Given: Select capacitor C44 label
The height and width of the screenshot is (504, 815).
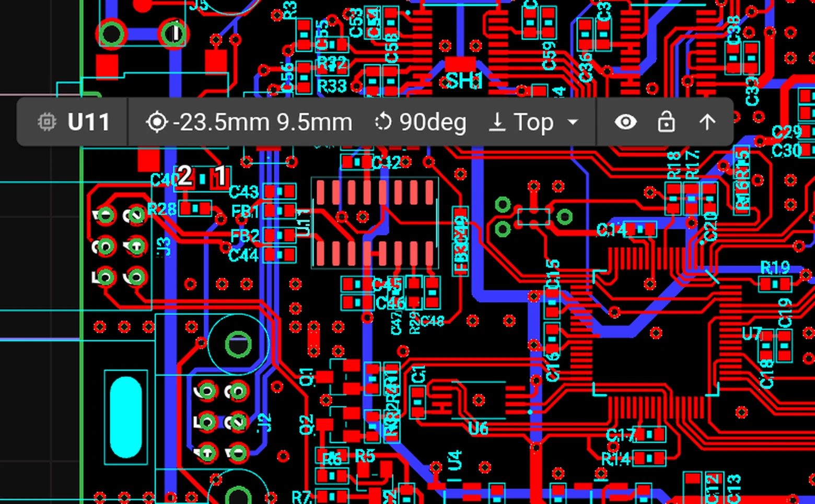Looking at the screenshot, I should [243, 255].
